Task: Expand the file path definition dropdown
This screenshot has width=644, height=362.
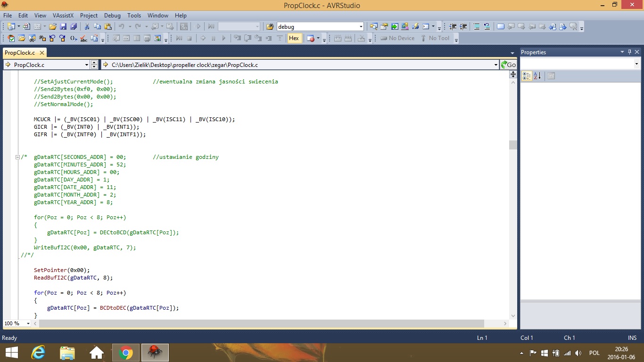Action: tap(495, 65)
